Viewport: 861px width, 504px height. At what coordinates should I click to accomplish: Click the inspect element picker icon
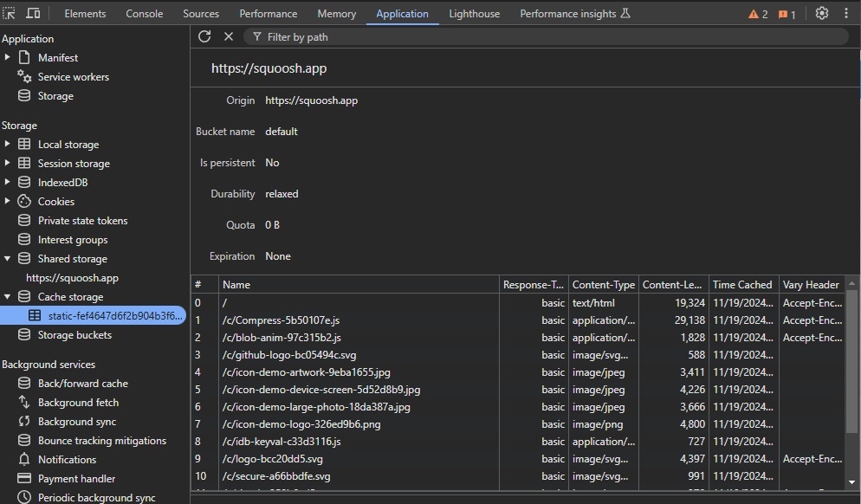(10, 14)
